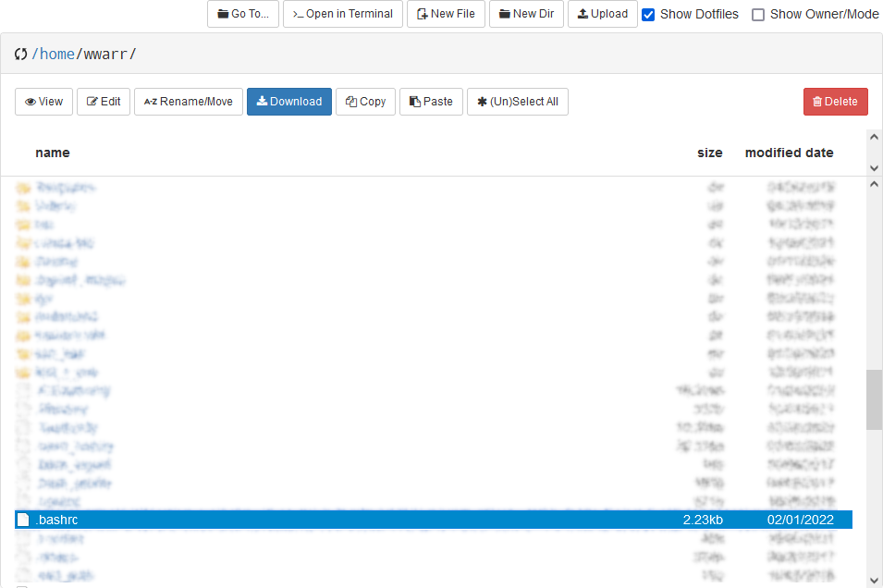Click the Paste button
This screenshot has width=883, height=588.
[x=432, y=102]
